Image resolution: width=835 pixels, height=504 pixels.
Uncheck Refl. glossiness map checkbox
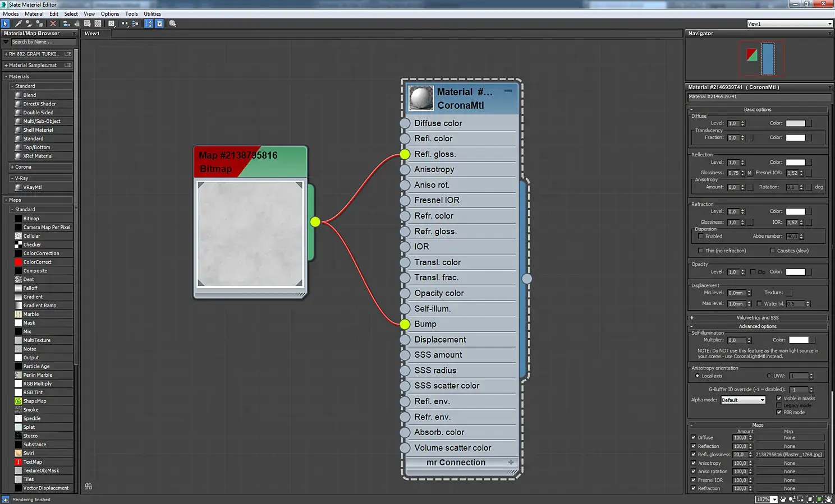pyautogui.click(x=694, y=455)
